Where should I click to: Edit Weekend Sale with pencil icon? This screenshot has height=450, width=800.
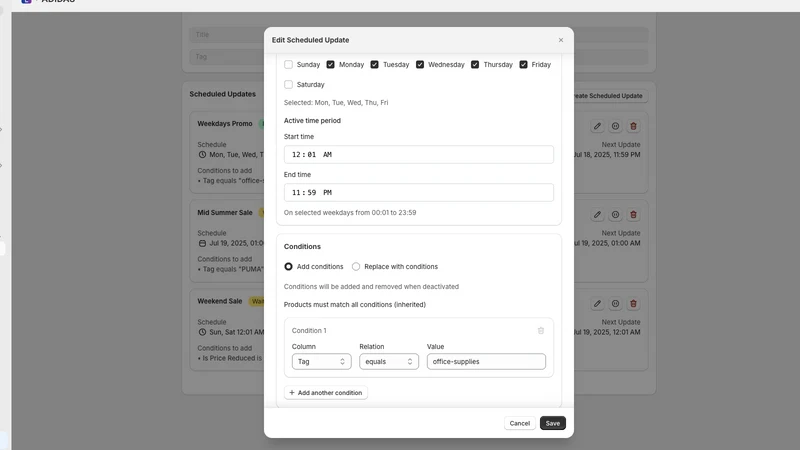coord(597,304)
